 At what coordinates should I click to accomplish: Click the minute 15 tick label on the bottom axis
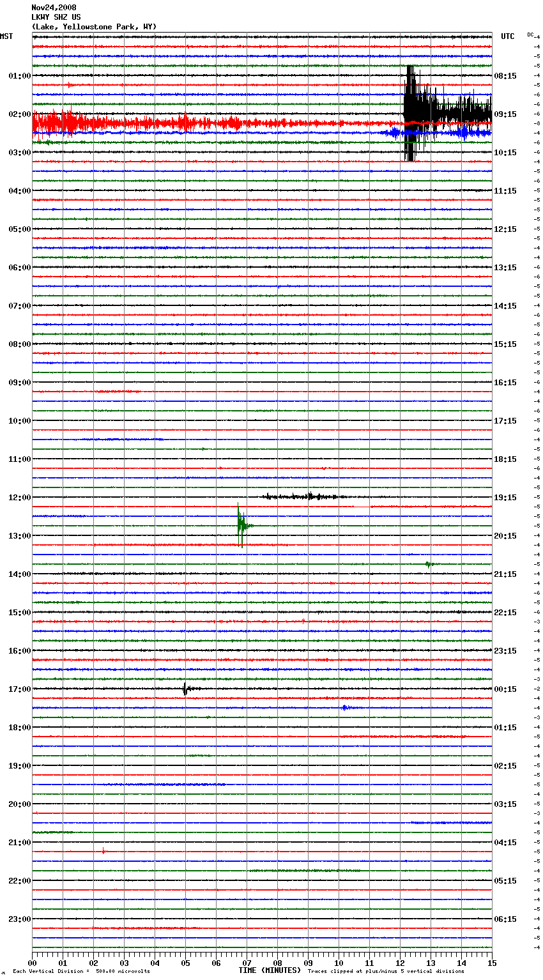(492, 963)
